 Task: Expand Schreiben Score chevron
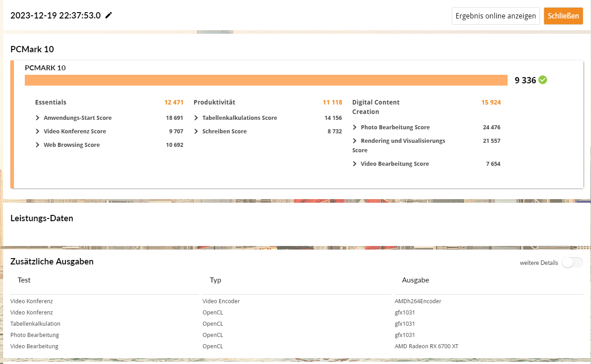tap(197, 132)
